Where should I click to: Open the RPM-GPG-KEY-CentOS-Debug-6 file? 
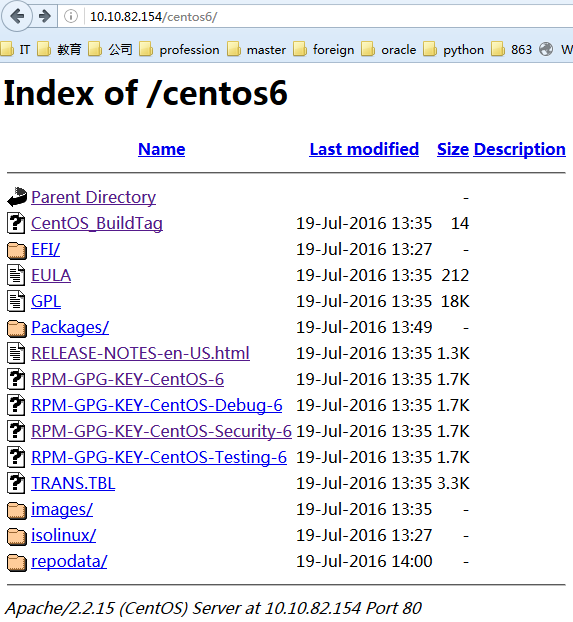coord(157,405)
